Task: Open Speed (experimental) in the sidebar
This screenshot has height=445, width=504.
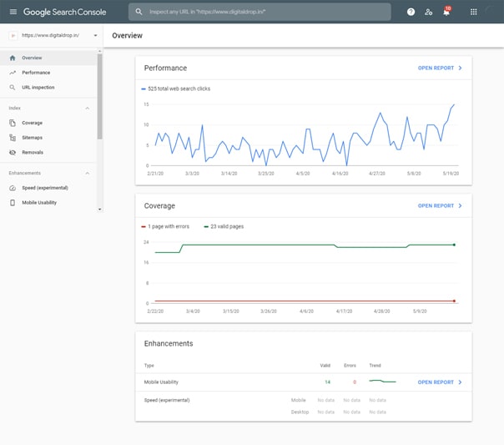Action: pos(48,188)
